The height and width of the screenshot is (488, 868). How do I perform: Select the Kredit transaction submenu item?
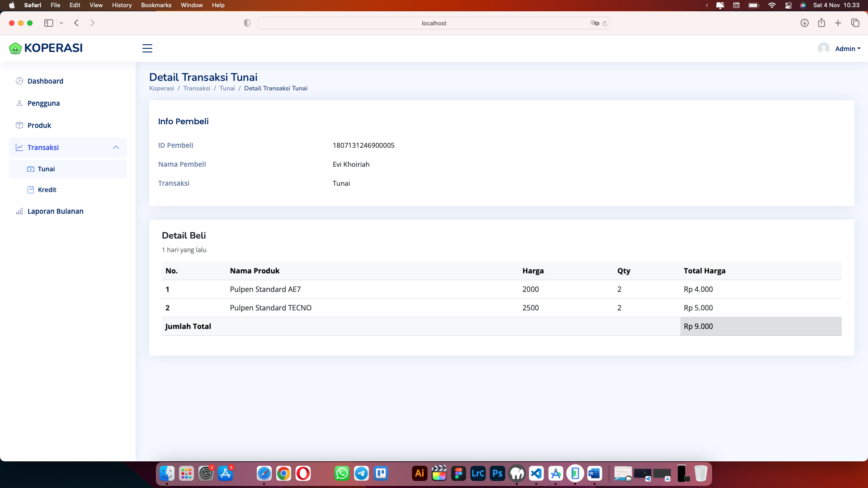click(47, 190)
